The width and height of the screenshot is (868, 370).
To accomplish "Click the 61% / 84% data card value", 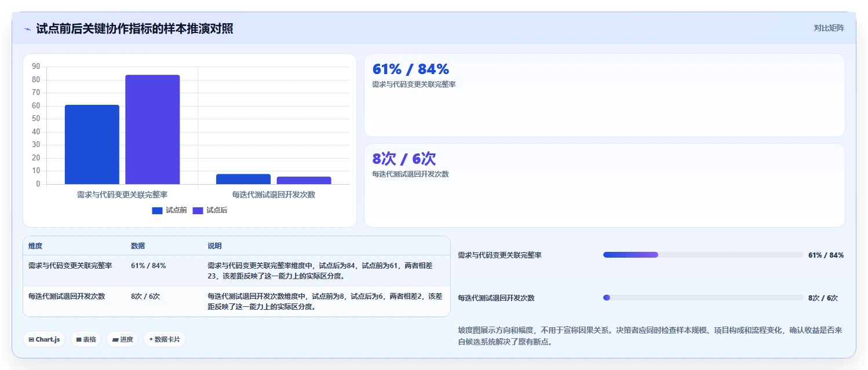I will click(x=411, y=69).
